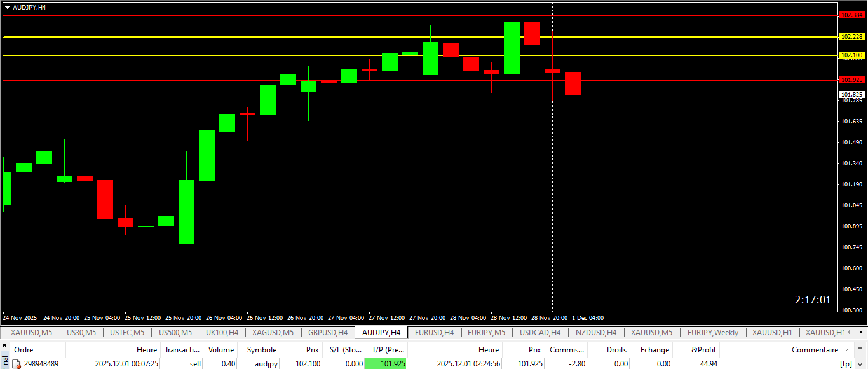This screenshot has height=369, width=868.
Task: Click the current price label 101.825
Action: tap(852, 94)
